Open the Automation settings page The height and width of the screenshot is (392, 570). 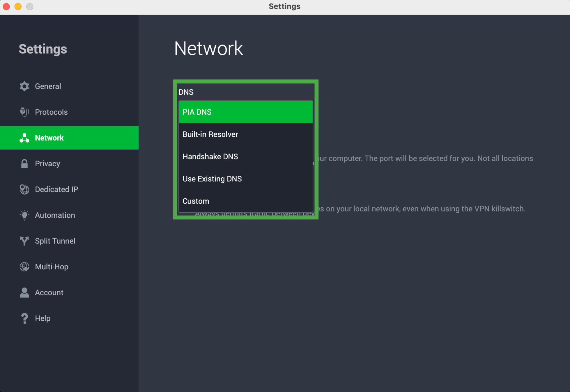point(69,215)
